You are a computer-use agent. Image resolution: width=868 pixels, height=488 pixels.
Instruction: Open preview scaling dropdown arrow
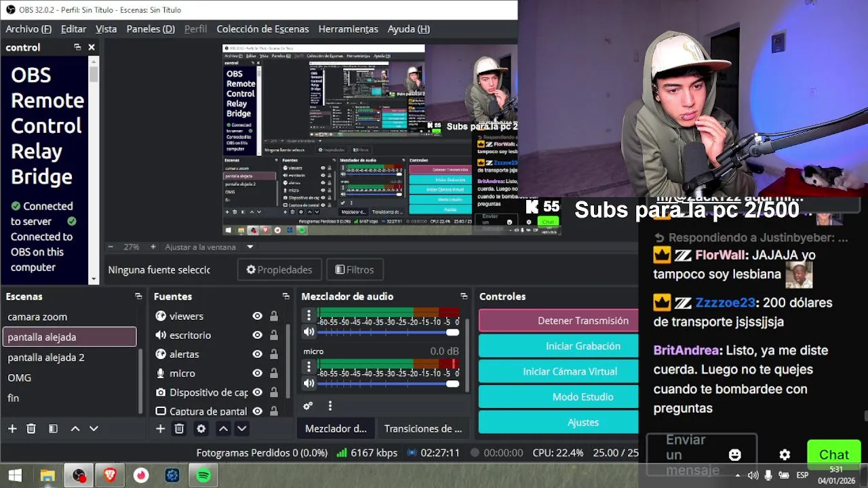click(250, 247)
